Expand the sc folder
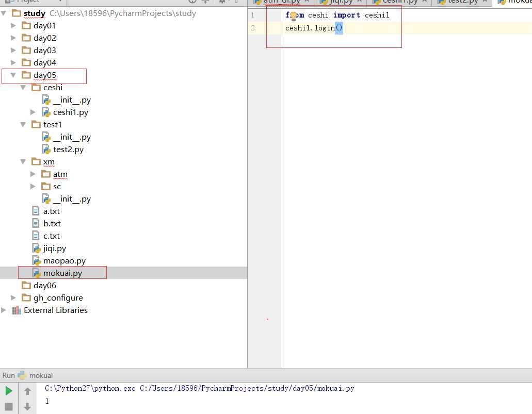The image size is (532, 414). (33, 187)
